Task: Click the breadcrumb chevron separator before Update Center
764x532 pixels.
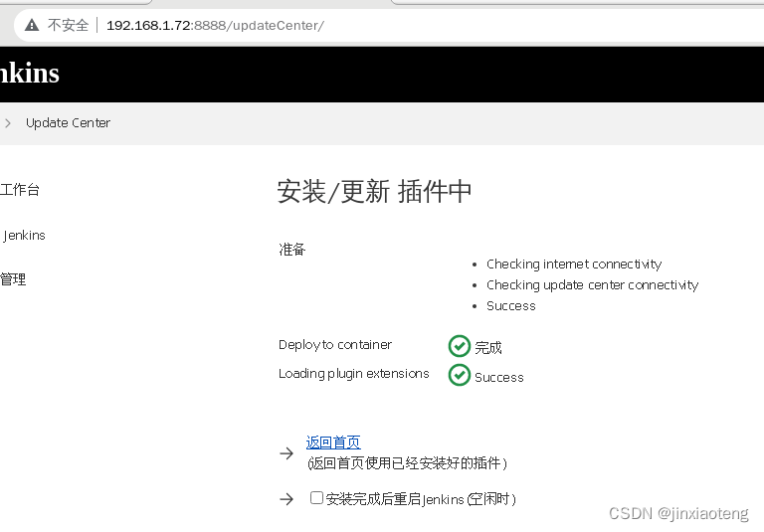Action: pos(8,123)
